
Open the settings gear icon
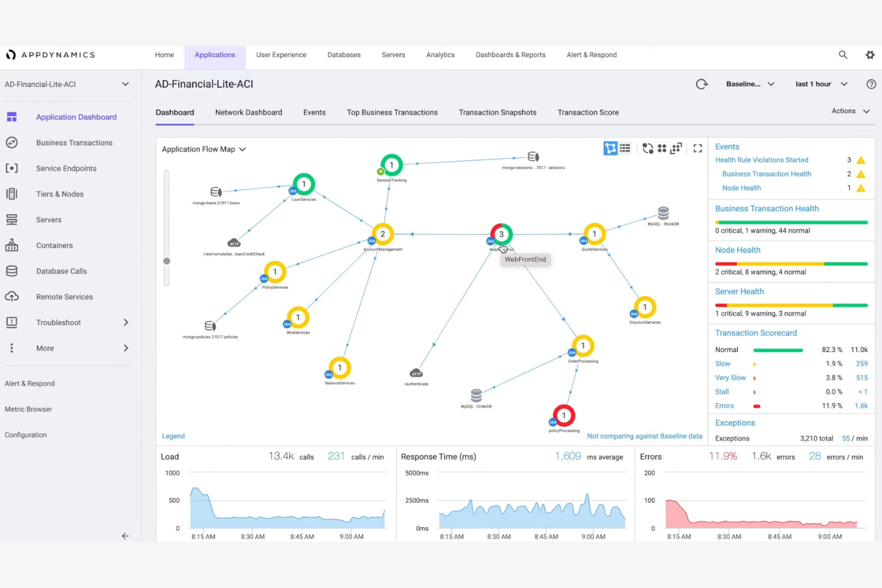pyautogui.click(x=870, y=55)
